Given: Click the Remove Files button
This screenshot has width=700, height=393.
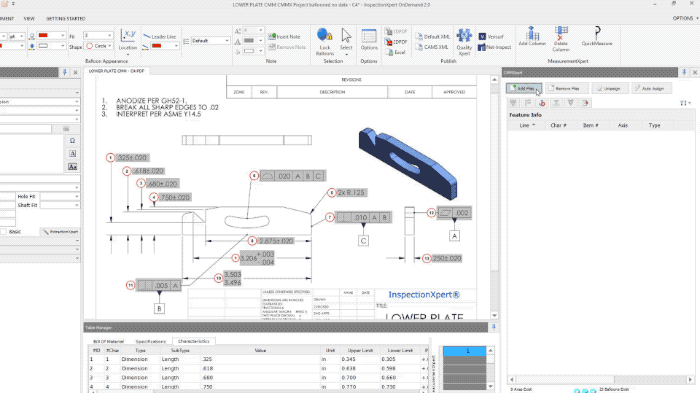Looking at the screenshot, I should (x=566, y=88).
